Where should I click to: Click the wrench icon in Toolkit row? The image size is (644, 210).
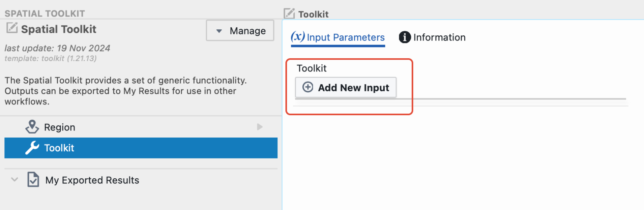pos(32,148)
